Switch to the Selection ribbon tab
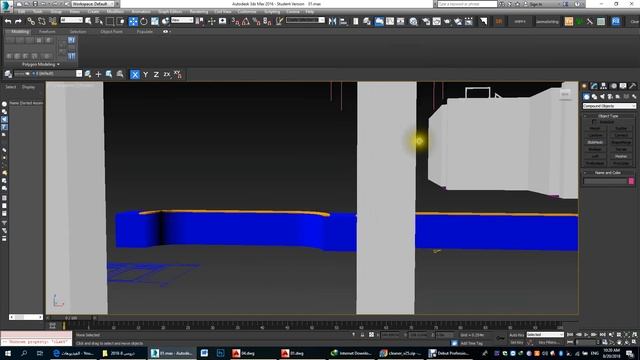Screen dimensions: 640x360 (x=78, y=31)
